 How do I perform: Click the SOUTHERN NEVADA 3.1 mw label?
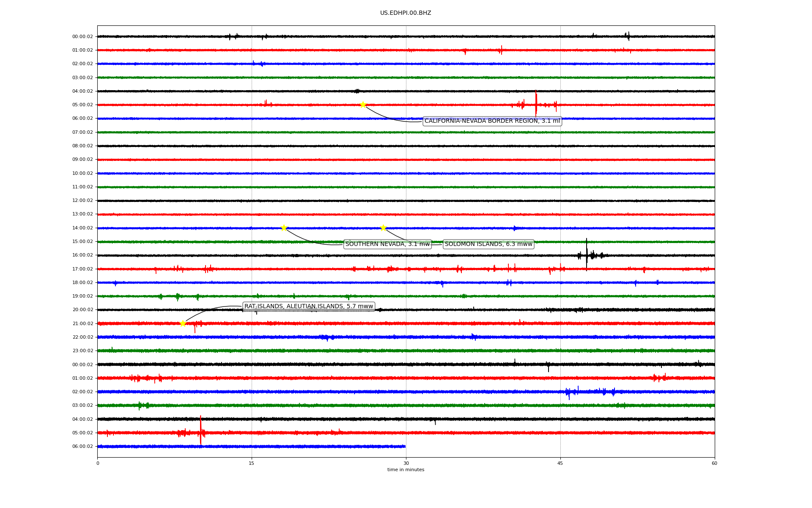click(x=387, y=244)
